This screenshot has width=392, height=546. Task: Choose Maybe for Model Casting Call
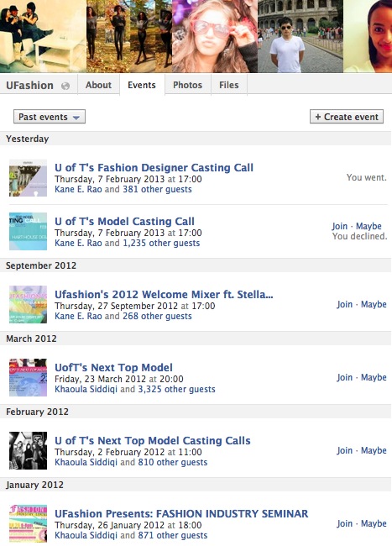[368, 226]
